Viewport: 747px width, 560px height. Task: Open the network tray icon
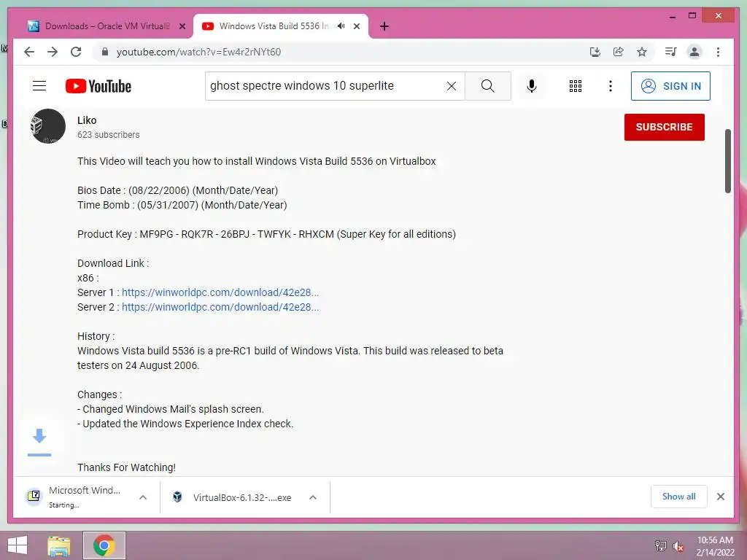[x=661, y=545]
